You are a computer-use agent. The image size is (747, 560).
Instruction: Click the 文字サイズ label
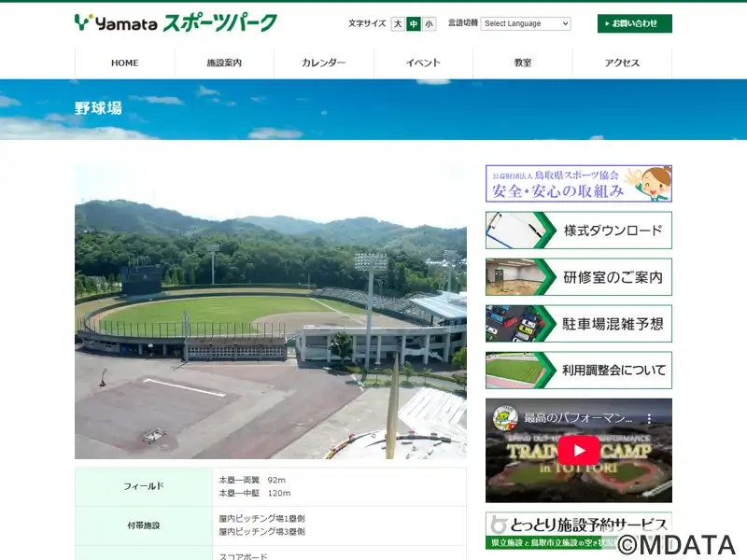click(367, 23)
